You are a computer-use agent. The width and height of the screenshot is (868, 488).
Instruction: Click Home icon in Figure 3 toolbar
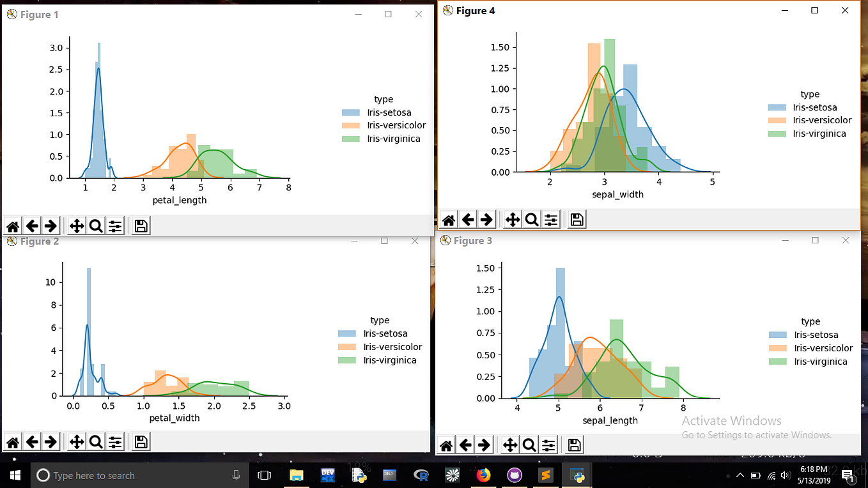pos(446,444)
